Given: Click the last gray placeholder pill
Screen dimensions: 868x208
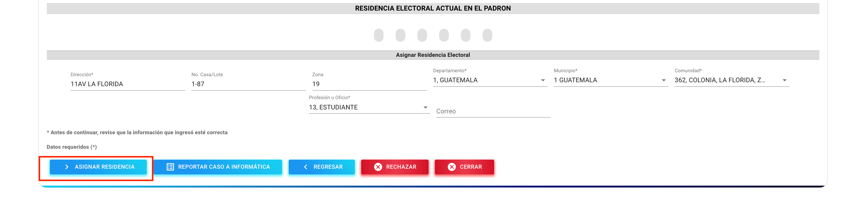Looking at the screenshot, I should click(x=487, y=35).
